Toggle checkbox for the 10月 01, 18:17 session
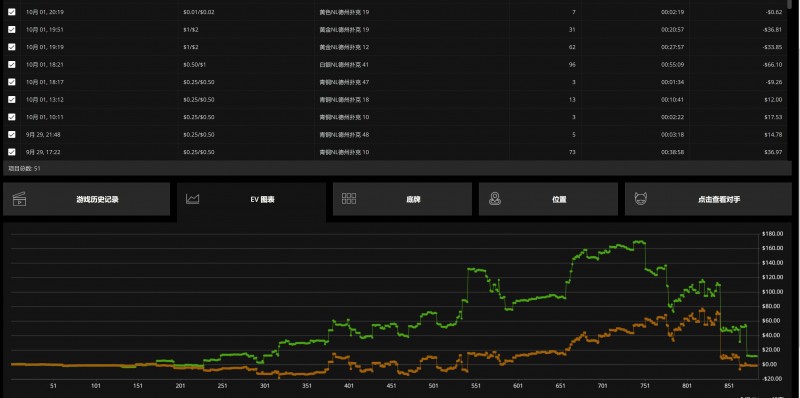 click(12, 82)
